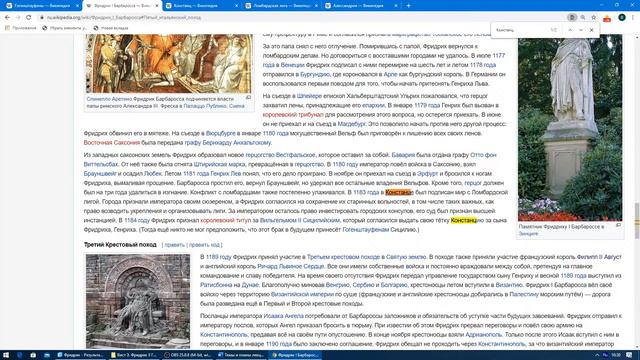Select the Фридрих I Барбаросса tab
Viewport: 640px width, 360px height.
tap(122, 6)
